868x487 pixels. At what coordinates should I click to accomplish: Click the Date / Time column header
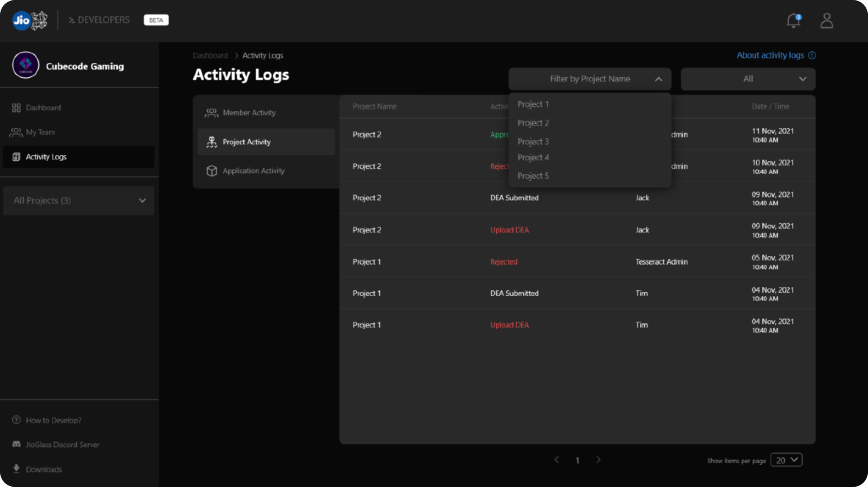[770, 106]
